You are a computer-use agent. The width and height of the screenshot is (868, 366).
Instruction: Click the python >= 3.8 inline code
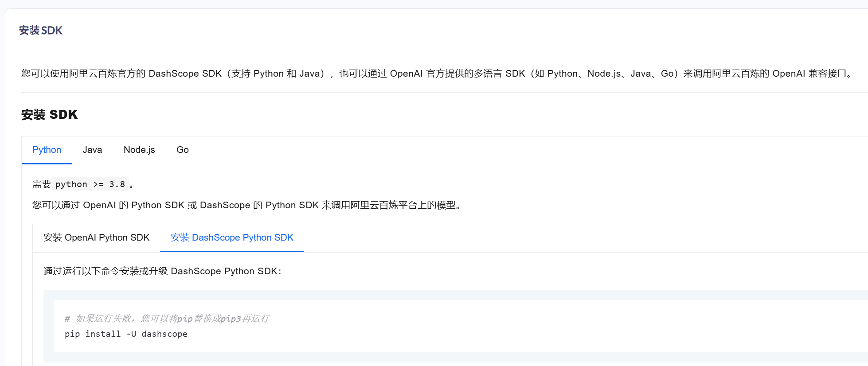click(x=90, y=184)
